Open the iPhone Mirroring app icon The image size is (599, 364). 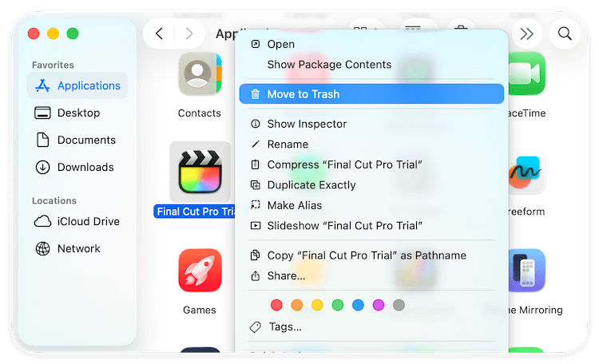[527, 271]
